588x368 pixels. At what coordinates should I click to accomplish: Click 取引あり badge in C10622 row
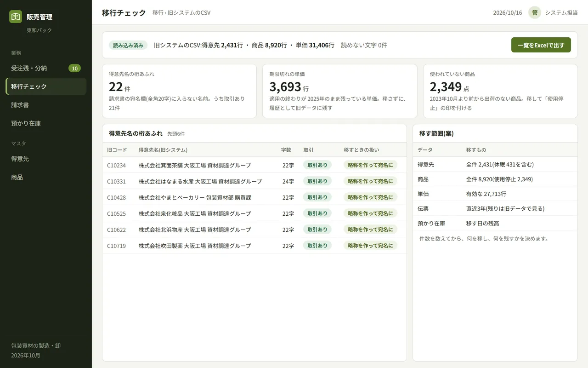point(317,230)
